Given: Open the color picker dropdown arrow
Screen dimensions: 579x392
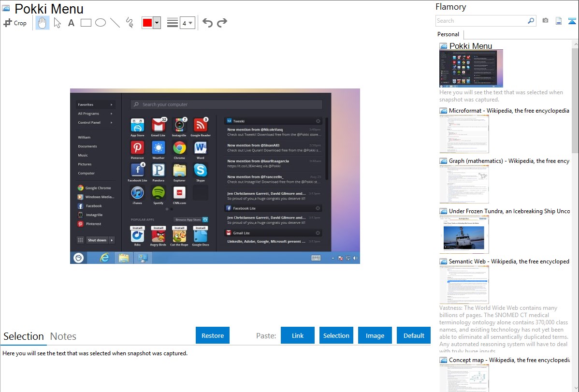Looking at the screenshot, I should (x=157, y=23).
